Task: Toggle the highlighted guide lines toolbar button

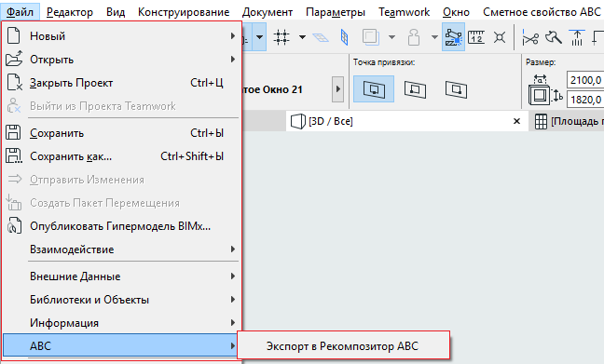Action: point(453,37)
